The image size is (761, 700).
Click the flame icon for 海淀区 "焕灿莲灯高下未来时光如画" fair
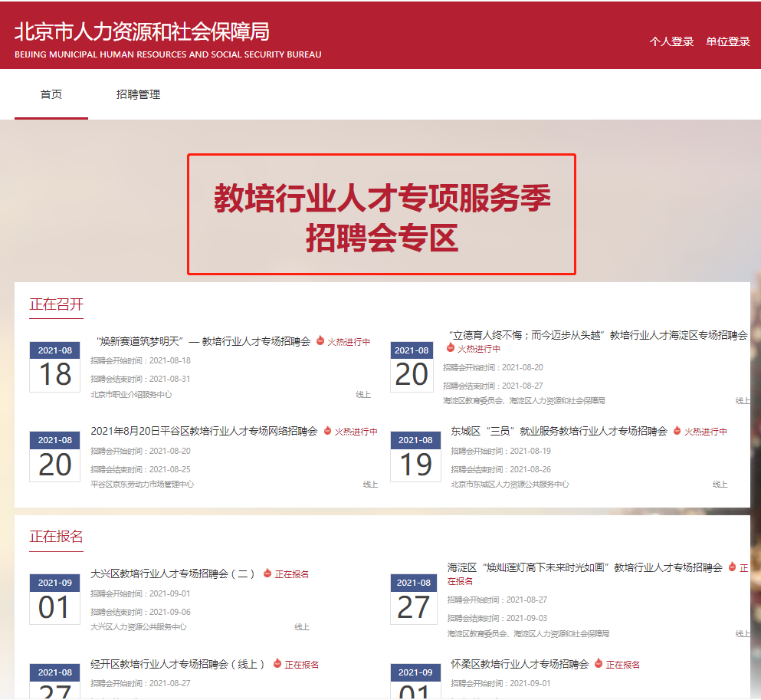tap(733, 567)
